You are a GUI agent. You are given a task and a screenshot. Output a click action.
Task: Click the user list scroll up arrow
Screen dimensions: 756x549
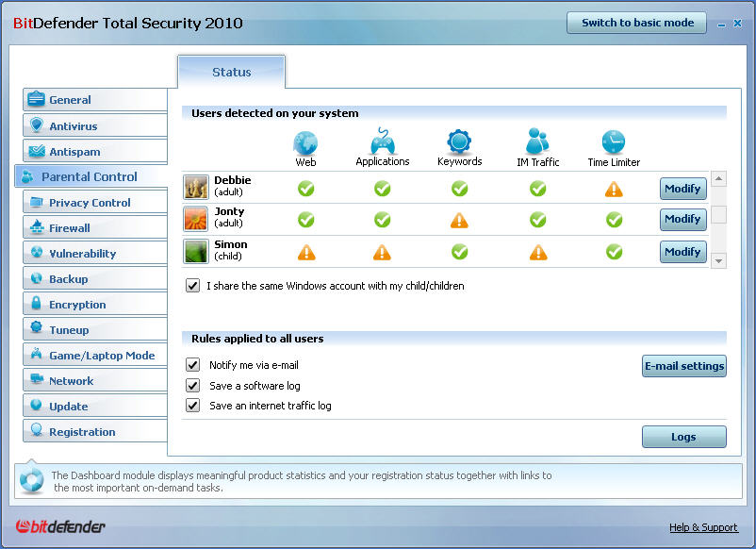click(x=718, y=179)
